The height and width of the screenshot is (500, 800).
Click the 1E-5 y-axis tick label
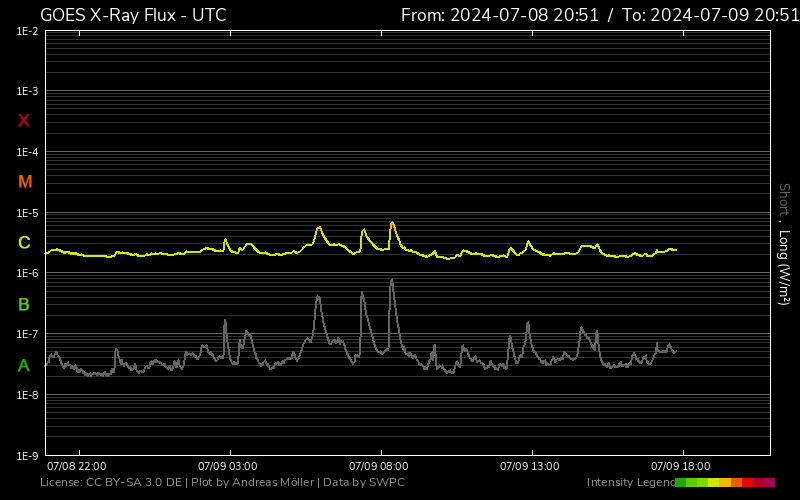27,214
